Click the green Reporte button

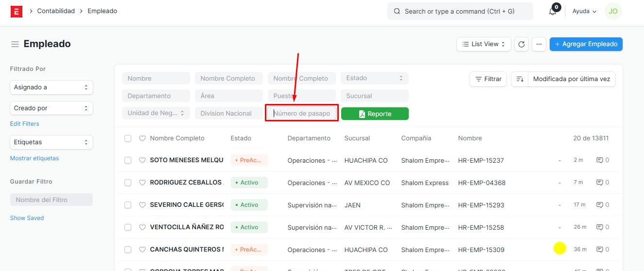[x=375, y=114]
